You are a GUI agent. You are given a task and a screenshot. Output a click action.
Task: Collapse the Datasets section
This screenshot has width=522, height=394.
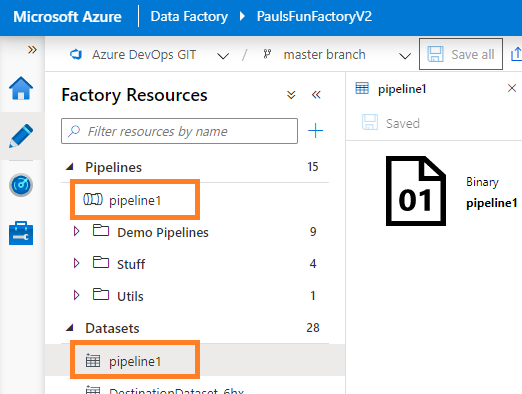70,328
